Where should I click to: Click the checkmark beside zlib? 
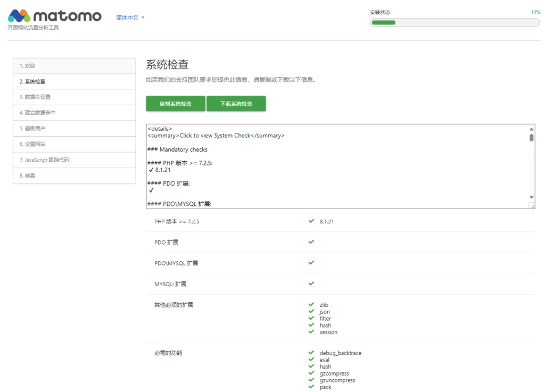click(311, 304)
